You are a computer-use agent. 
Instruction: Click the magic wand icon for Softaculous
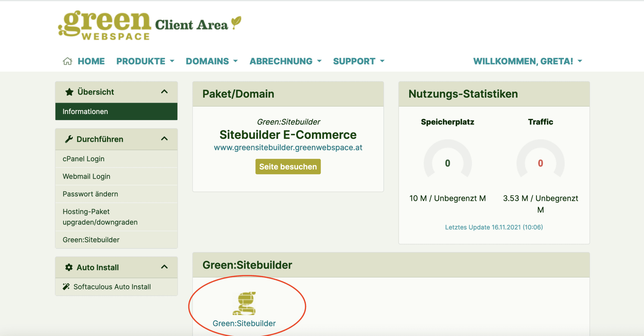66,287
